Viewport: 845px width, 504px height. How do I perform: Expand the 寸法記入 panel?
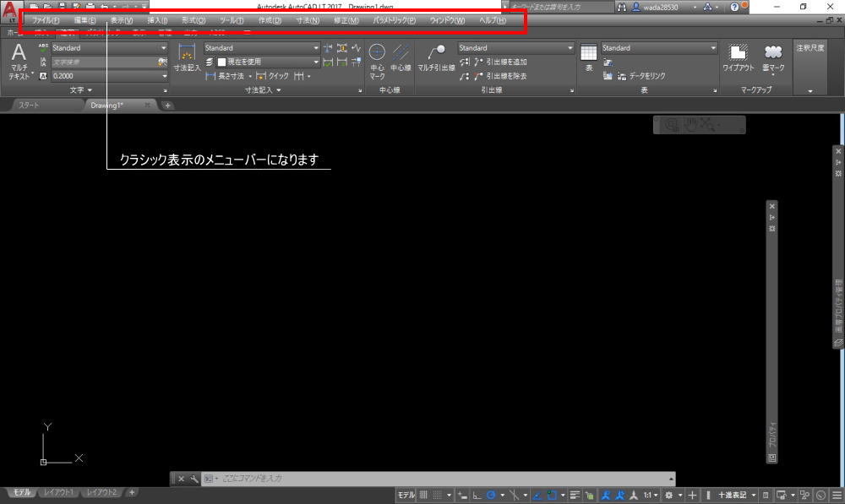coord(263,90)
